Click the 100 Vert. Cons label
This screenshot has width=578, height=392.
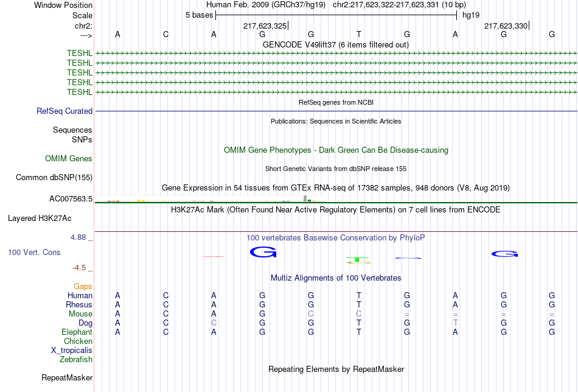tap(34, 252)
